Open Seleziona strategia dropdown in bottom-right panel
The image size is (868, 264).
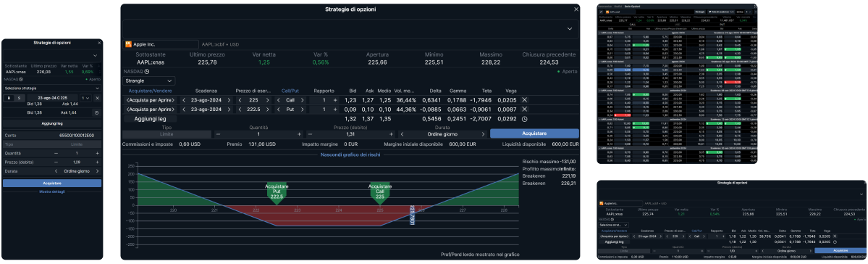coord(614,225)
